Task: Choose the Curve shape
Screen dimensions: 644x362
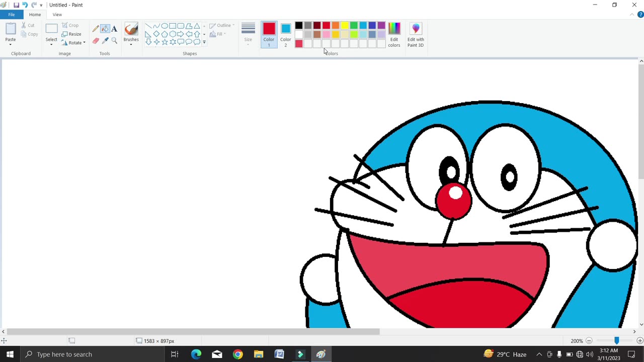Action: tap(156, 26)
